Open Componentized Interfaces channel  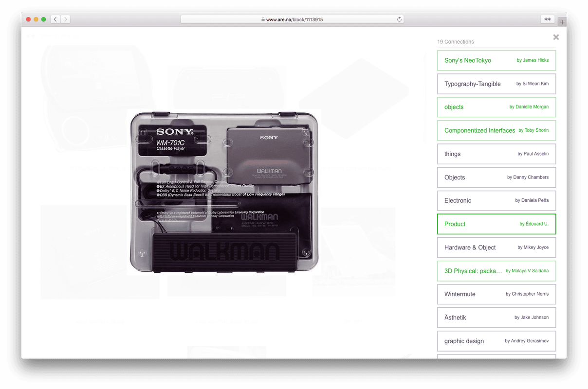pos(496,130)
